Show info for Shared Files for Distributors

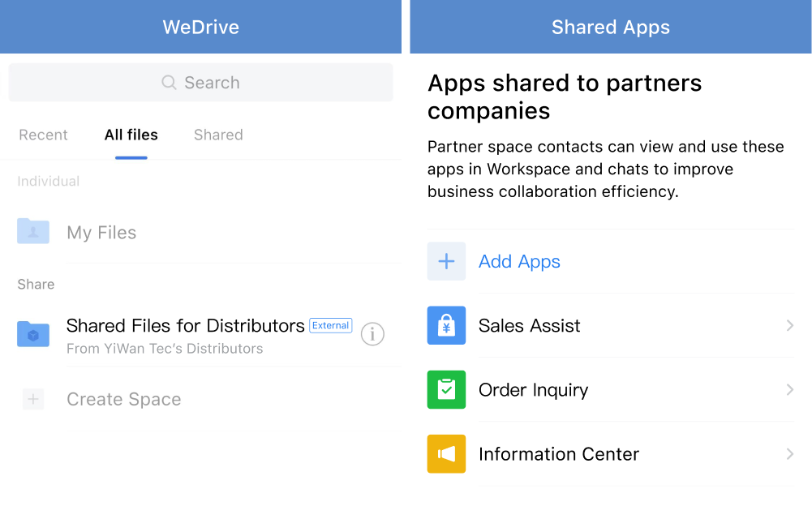click(x=372, y=334)
